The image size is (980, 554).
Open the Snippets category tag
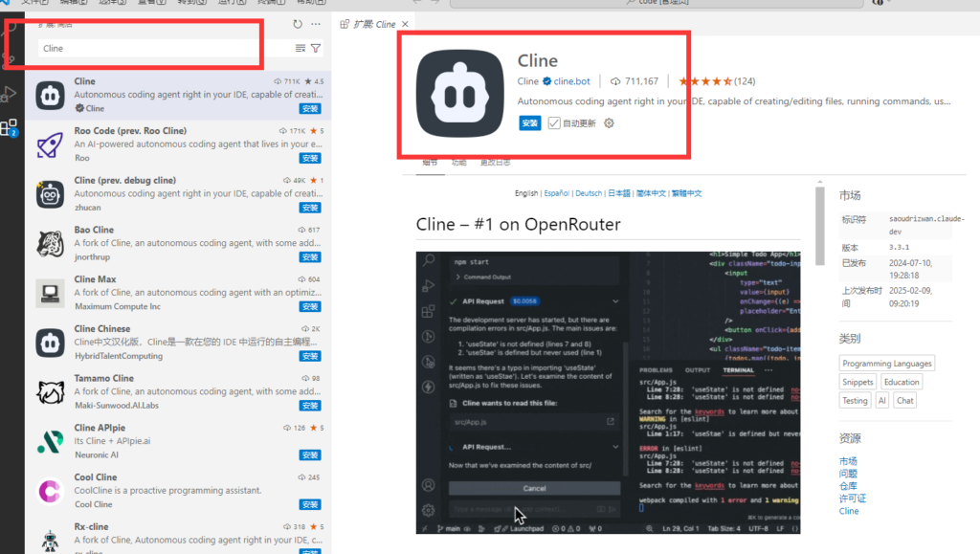click(857, 382)
